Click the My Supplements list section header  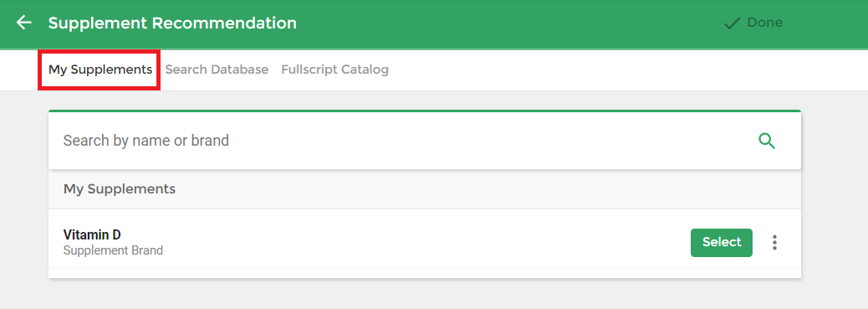425,189
